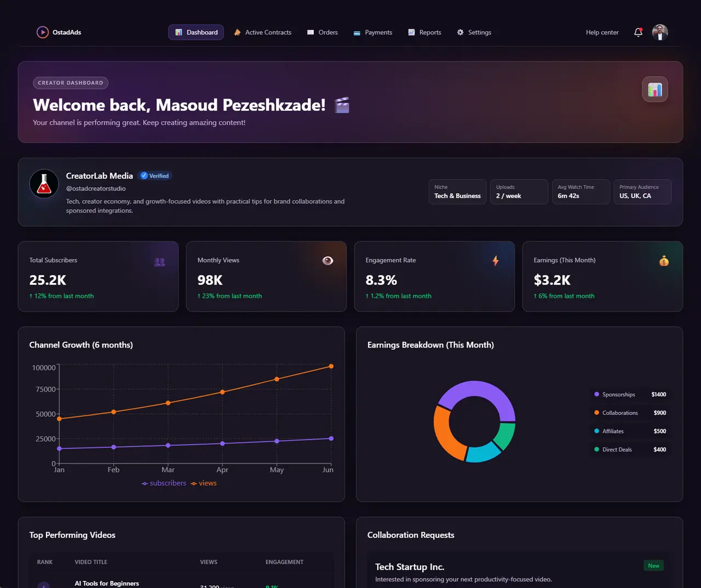Image resolution: width=701 pixels, height=588 pixels.
Task: Toggle the views legend in chart
Action: pos(204,483)
